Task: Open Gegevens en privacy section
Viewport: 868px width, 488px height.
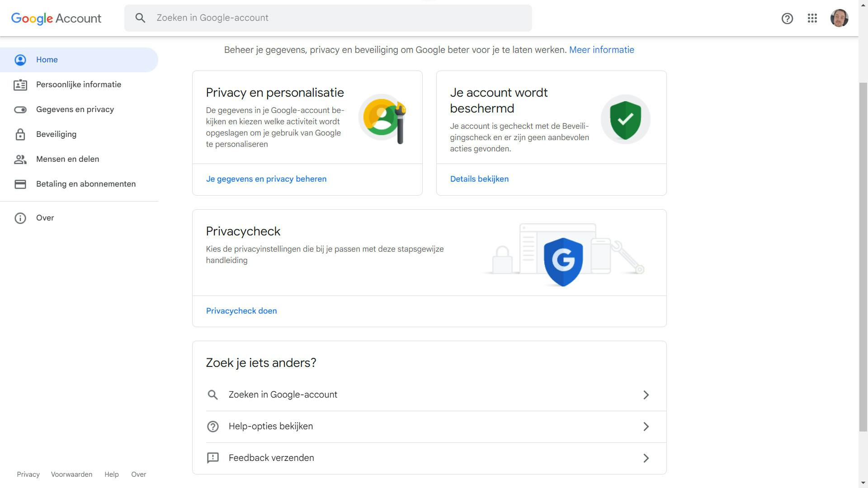Action: coord(75,109)
